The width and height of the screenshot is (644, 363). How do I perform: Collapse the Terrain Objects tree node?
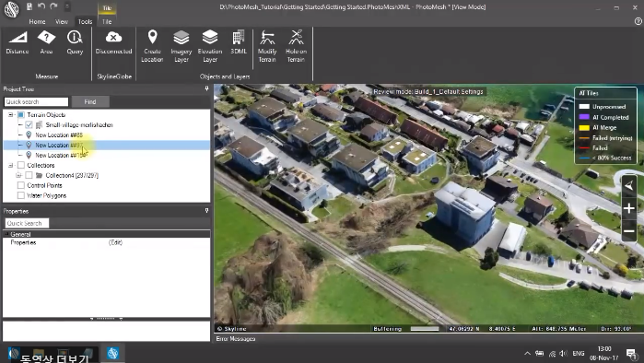coord(11,115)
